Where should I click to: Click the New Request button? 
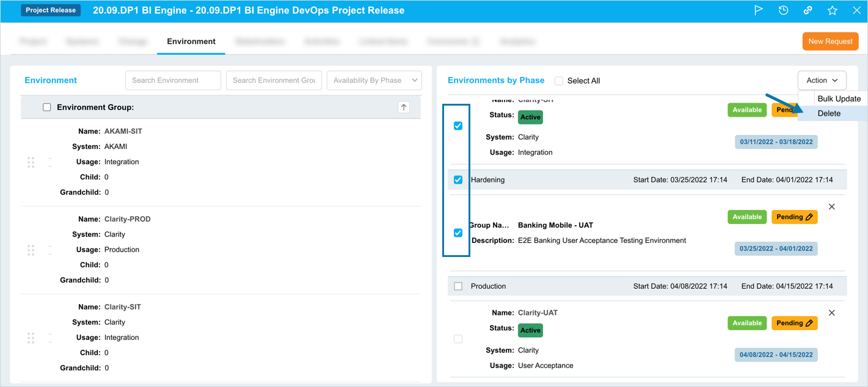[x=830, y=42]
